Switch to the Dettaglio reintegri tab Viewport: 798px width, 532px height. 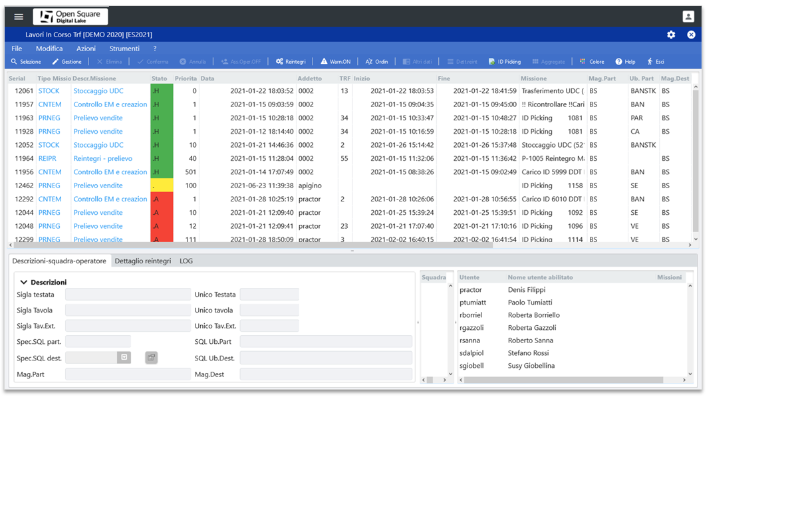point(143,261)
